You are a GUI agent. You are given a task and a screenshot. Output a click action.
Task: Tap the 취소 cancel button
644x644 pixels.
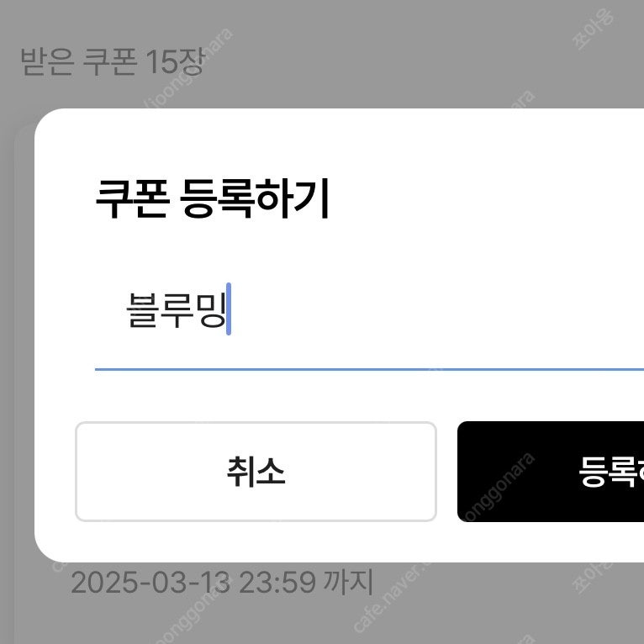point(256,472)
